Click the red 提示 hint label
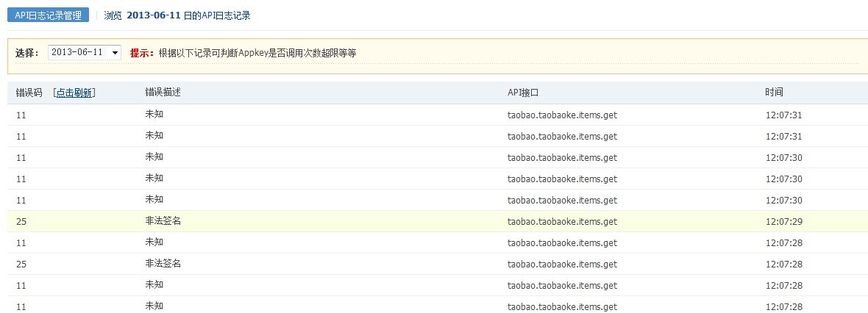The width and height of the screenshot is (868, 313). [143, 54]
